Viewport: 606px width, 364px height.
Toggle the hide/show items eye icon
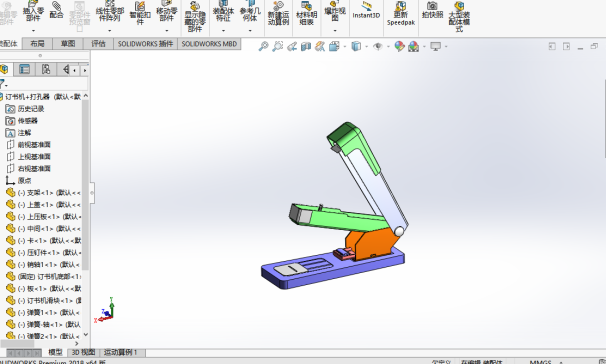pyautogui.click(x=378, y=47)
